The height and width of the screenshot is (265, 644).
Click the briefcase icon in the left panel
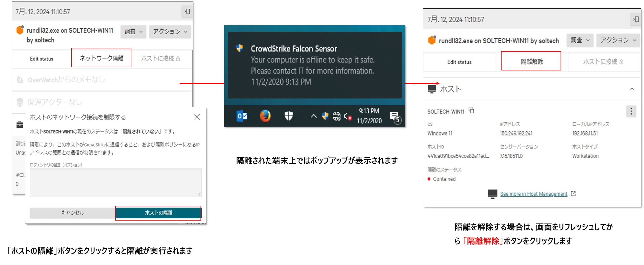pyautogui.click(x=20, y=124)
